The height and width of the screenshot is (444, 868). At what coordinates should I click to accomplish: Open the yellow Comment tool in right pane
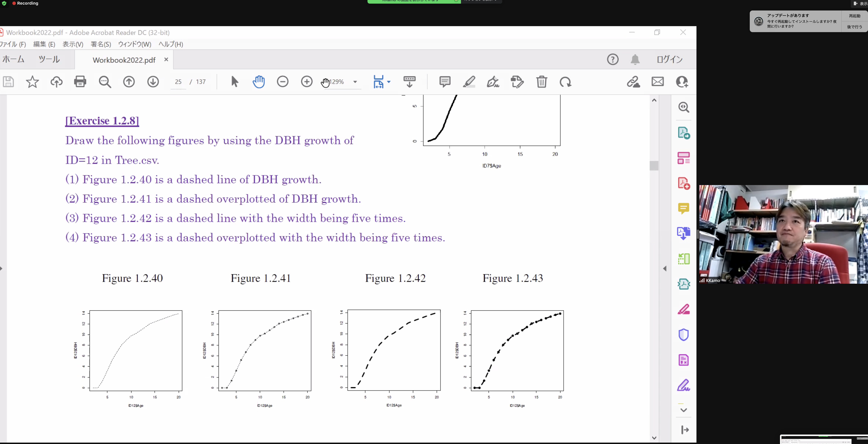point(684,209)
